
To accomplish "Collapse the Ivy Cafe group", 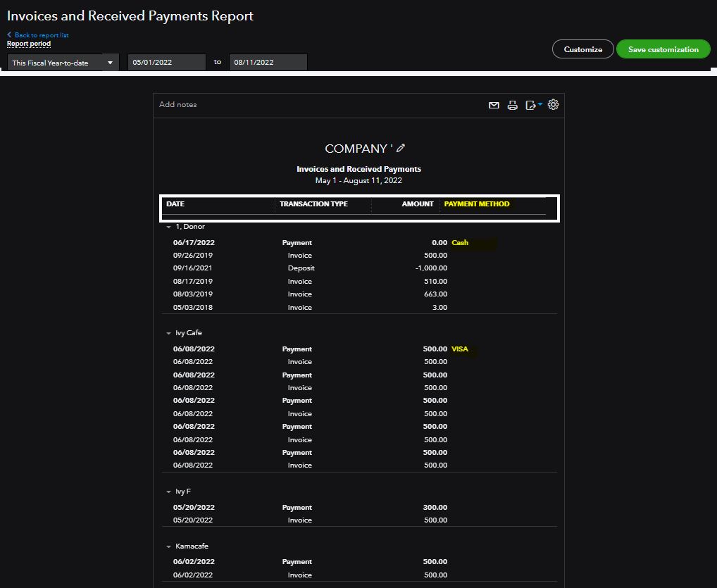I will tap(169, 333).
